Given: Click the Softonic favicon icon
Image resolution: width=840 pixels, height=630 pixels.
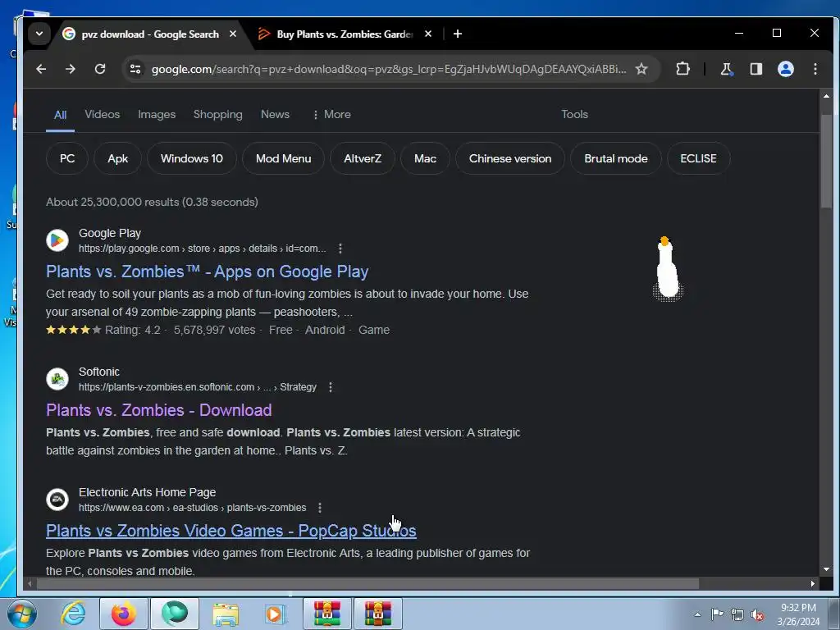Looking at the screenshot, I should 57,379.
